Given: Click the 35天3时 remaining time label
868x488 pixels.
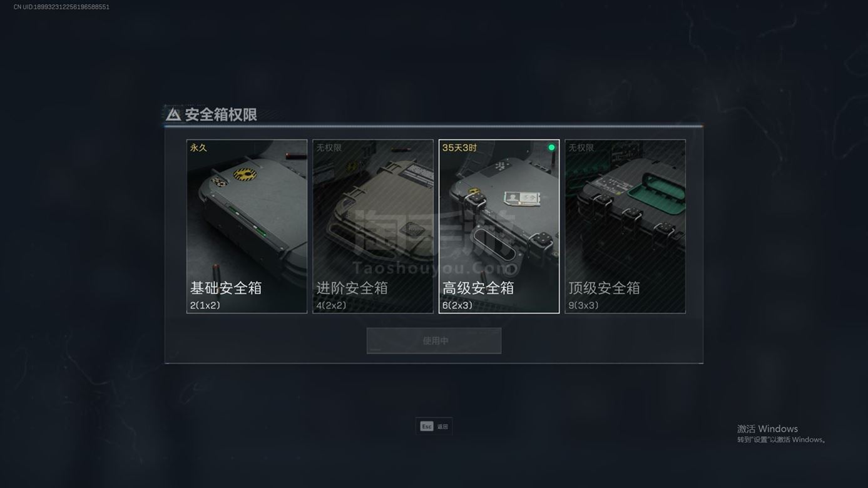Looking at the screenshot, I should 459,148.
